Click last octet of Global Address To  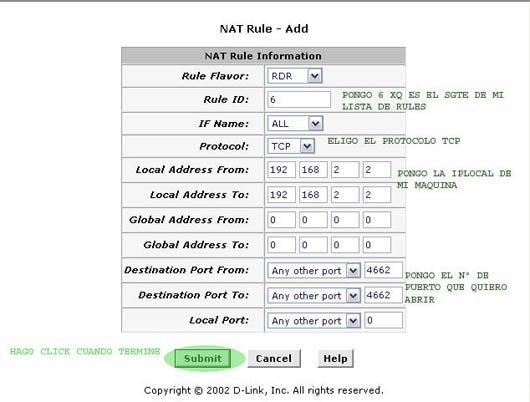377,245
